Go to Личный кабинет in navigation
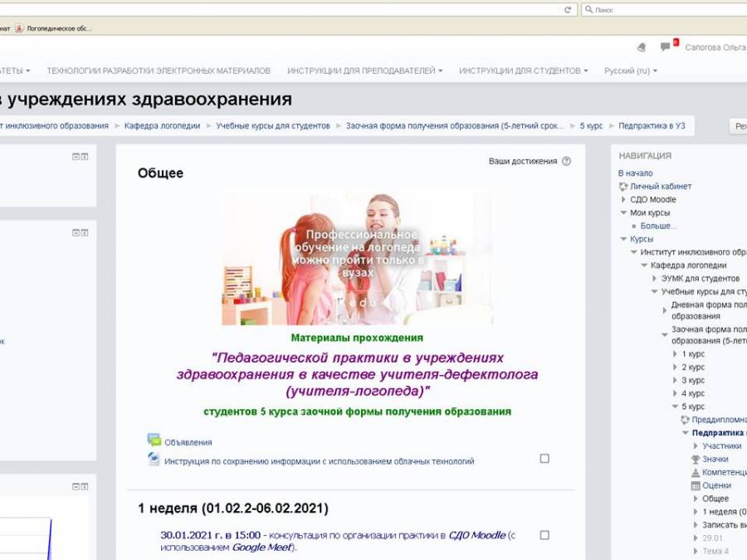The image size is (747, 560). [x=661, y=186]
